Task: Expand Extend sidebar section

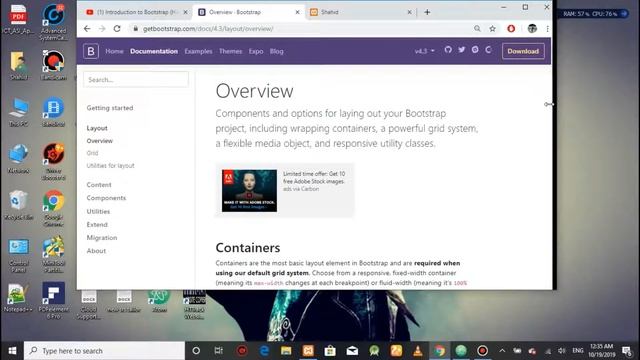Action: (x=97, y=224)
